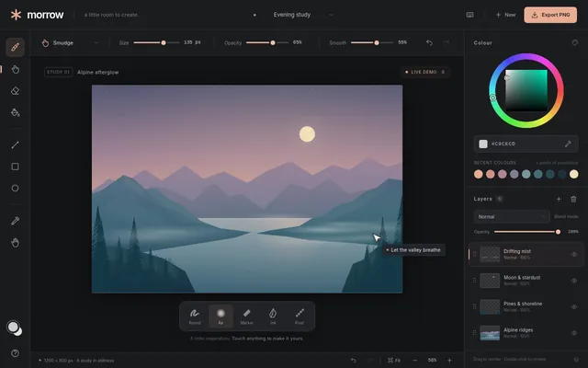Select the Paint Bucket fill tool
Screen dimensions: 588x368
coord(15,112)
